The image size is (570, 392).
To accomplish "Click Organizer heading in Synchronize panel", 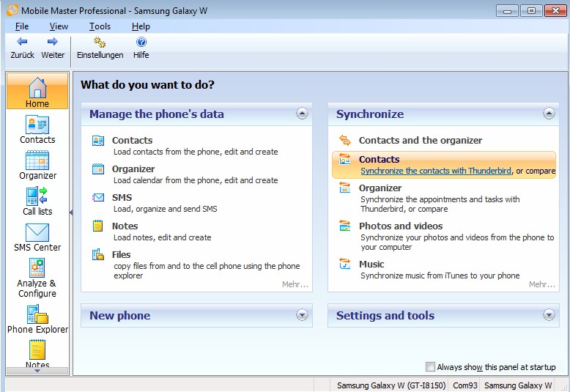I will 380,188.
